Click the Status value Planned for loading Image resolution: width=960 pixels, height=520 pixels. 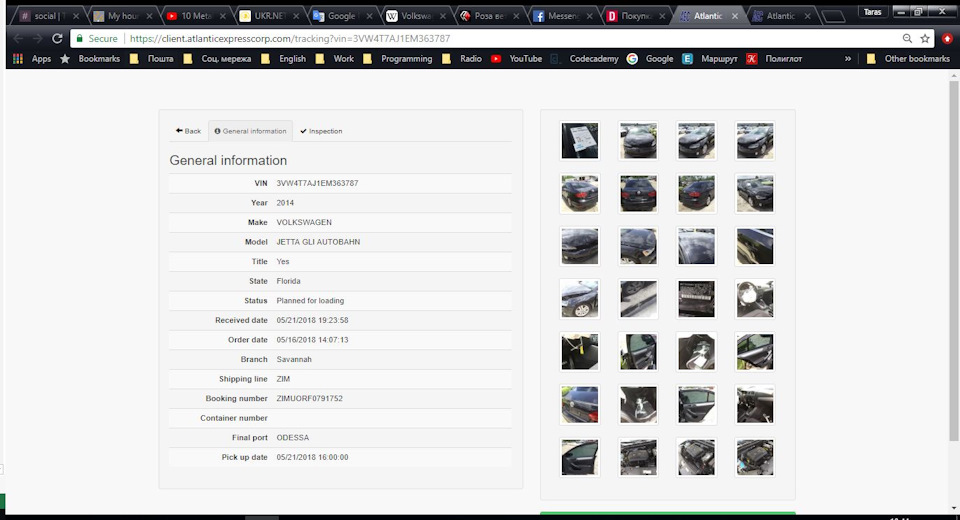pos(310,301)
